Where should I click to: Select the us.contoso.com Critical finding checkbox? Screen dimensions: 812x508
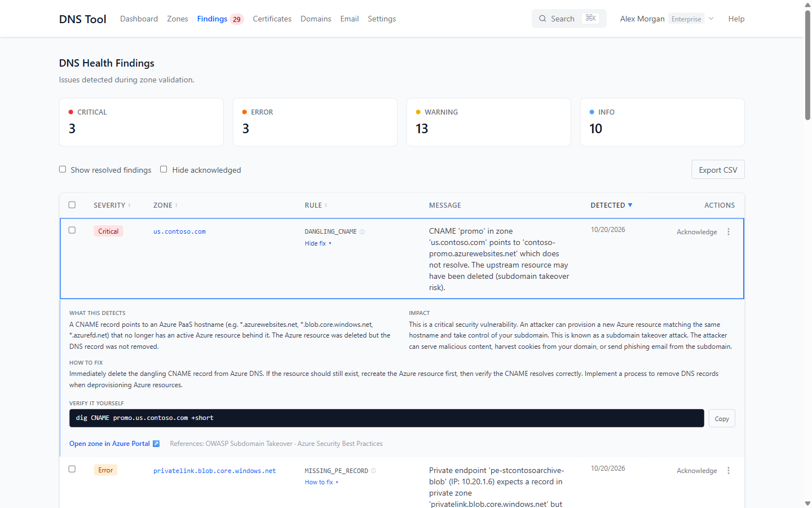pyautogui.click(x=72, y=230)
